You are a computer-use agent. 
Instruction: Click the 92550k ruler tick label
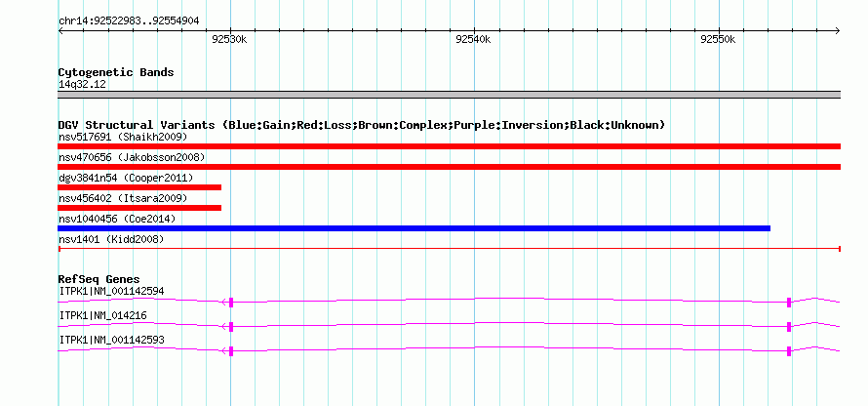[x=718, y=40]
